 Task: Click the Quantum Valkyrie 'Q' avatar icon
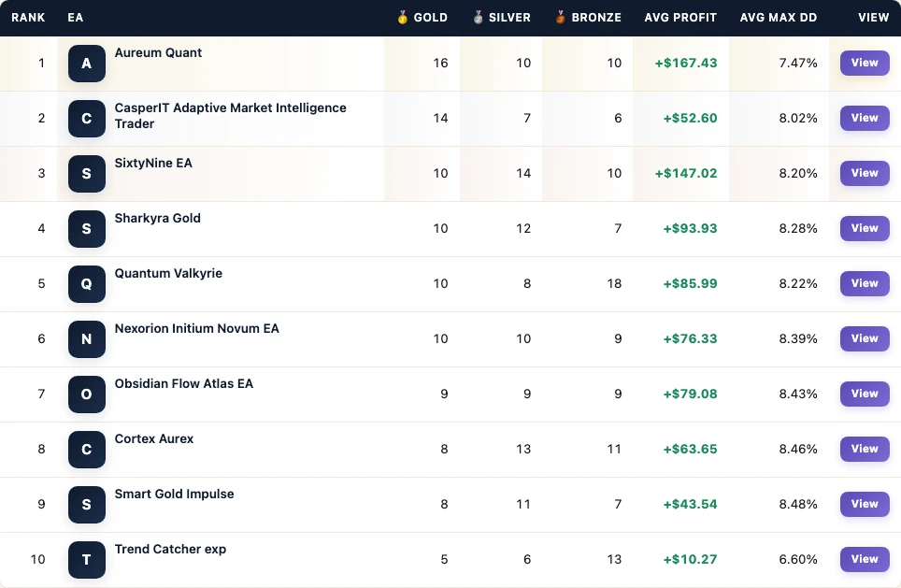pos(87,284)
